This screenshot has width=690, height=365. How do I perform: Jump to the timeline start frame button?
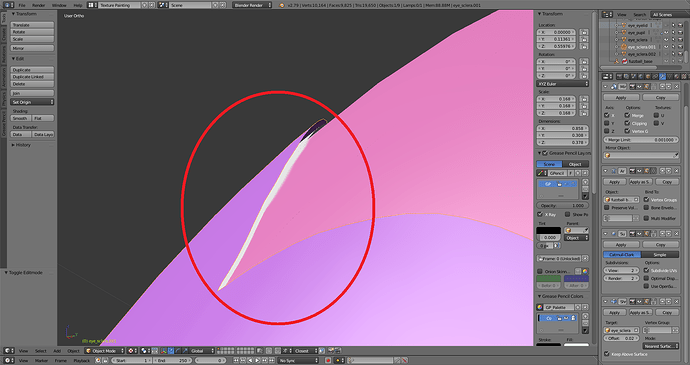(237, 361)
